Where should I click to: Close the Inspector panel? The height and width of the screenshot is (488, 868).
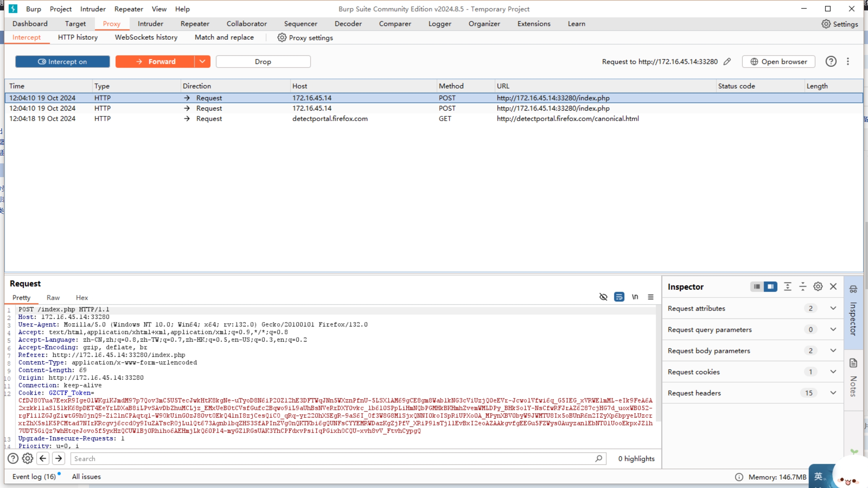click(833, 287)
